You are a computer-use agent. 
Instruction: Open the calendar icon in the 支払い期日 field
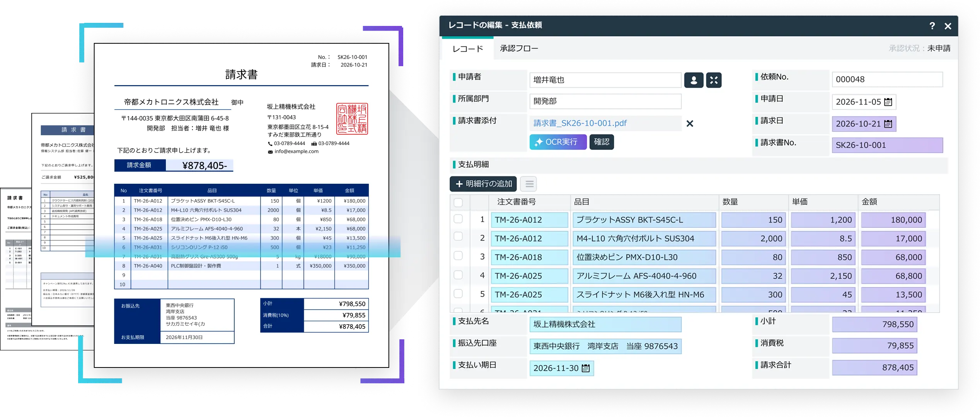coord(585,368)
